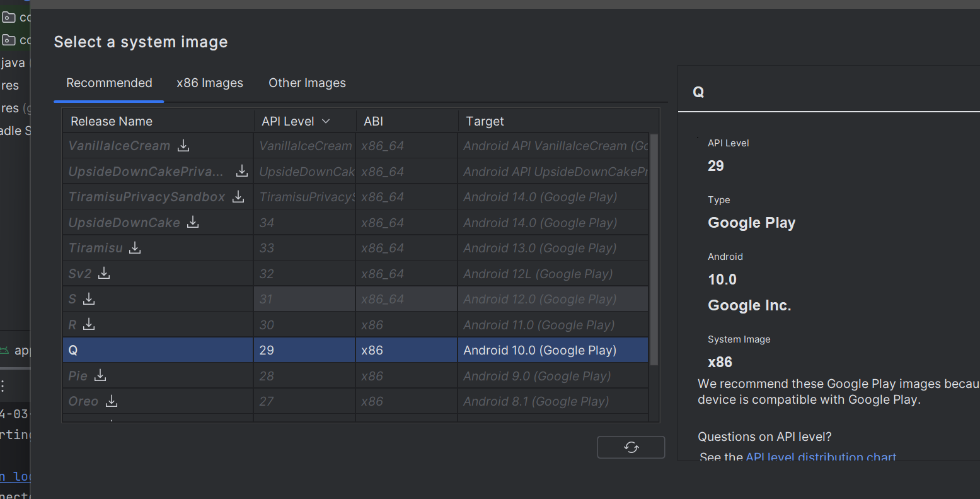Download the UpsideDownCakePrivacySandbox image

pyautogui.click(x=242, y=171)
